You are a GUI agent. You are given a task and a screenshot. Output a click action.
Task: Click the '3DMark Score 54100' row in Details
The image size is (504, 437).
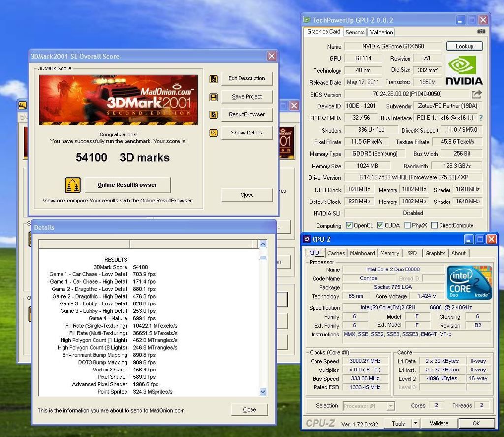[x=121, y=267]
